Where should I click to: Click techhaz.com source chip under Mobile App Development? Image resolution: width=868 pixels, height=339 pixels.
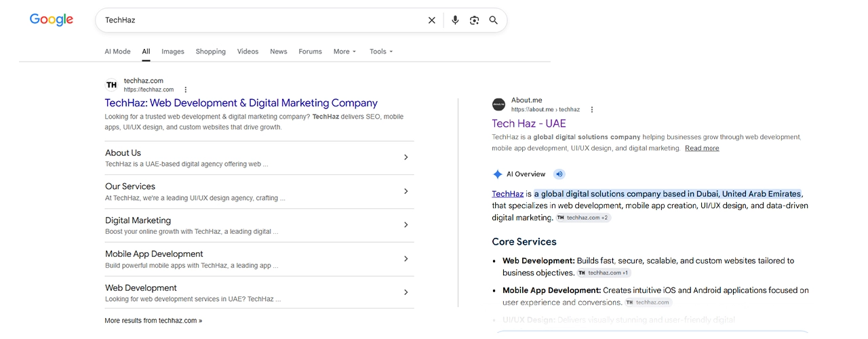649,302
